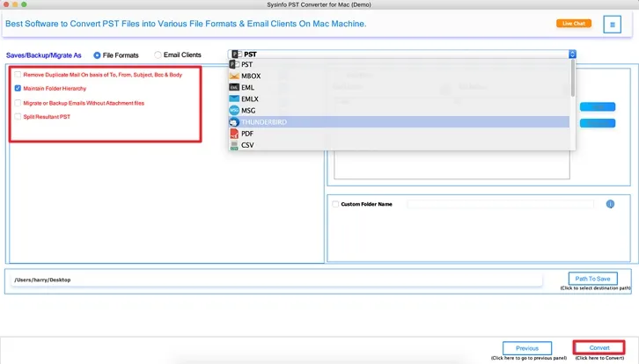Choose MBOX from the format list

[399, 76]
